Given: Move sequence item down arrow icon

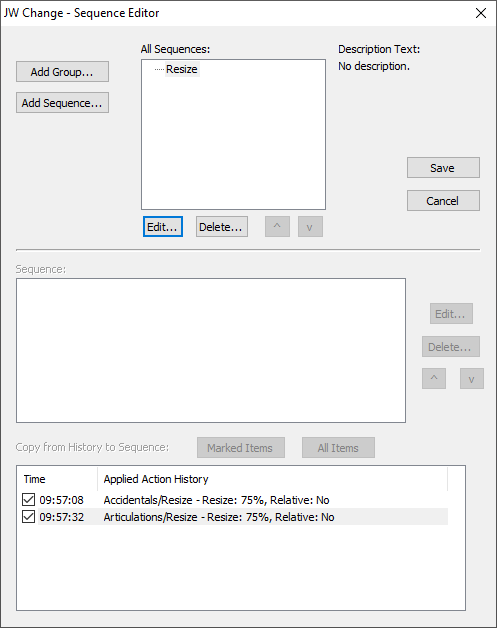Looking at the screenshot, I should [471, 378].
